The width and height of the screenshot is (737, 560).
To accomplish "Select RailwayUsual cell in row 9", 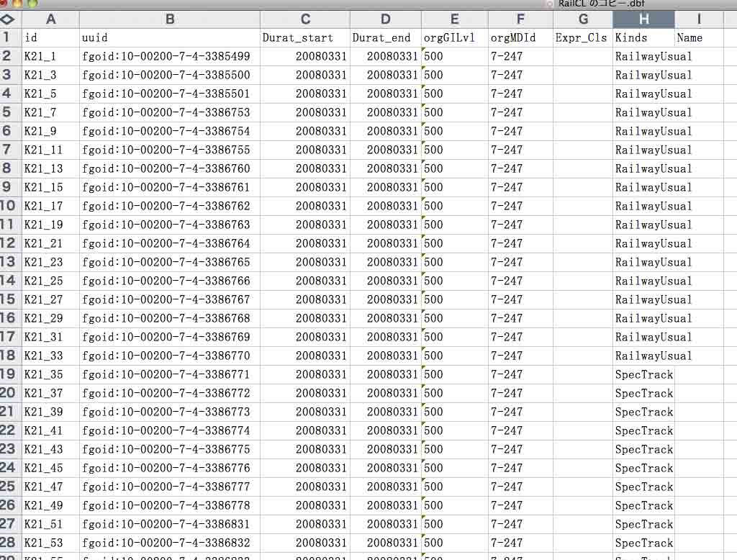I will click(x=643, y=187).
